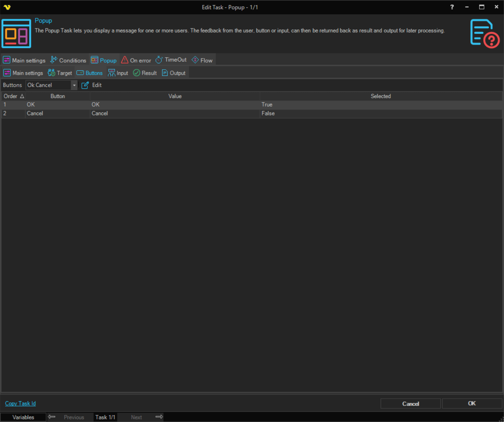Confirm with the OK button at bottom
This screenshot has height=422, width=504.
click(x=472, y=403)
